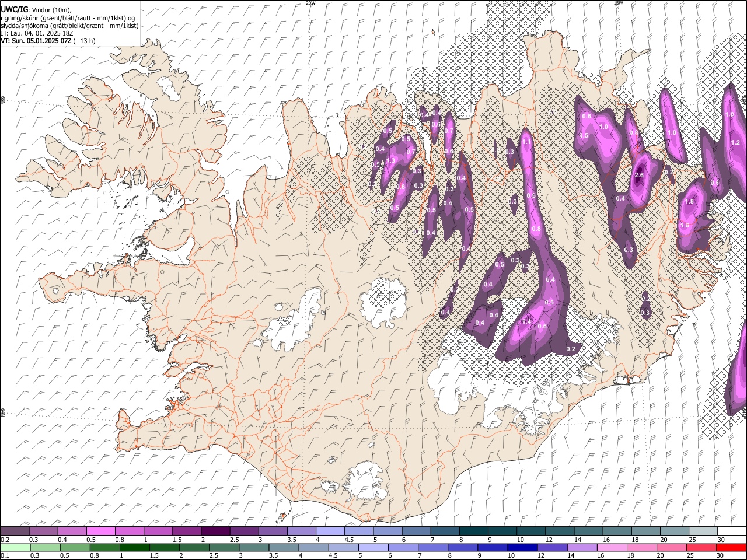Click the bottom legend swatch between 14 and 16

coord(582,547)
